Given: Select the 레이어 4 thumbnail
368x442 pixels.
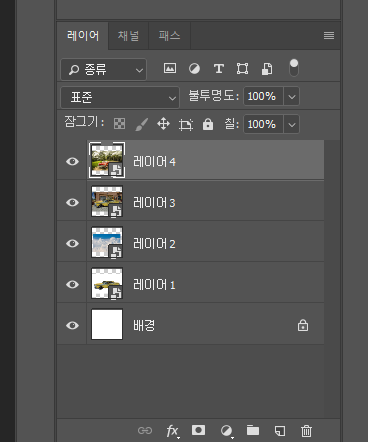Looking at the screenshot, I should click(x=107, y=160).
